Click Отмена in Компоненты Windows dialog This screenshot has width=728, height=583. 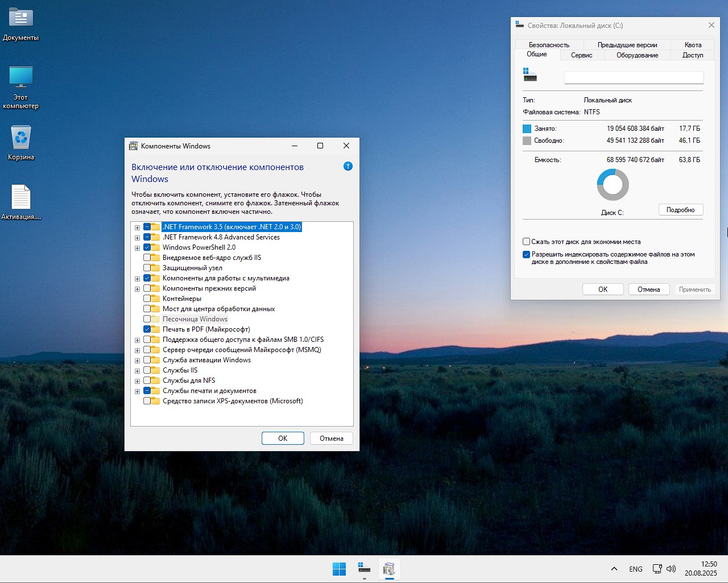pyautogui.click(x=331, y=439)
